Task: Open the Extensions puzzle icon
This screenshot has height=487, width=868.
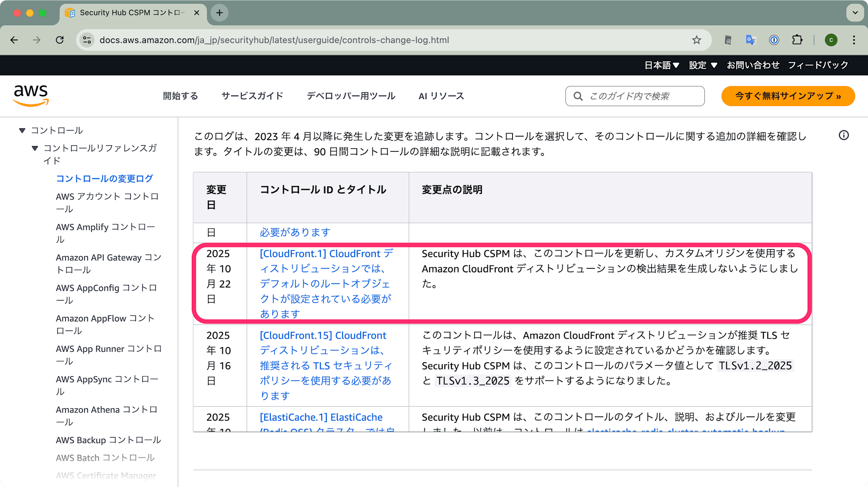Action: point(797,40)
